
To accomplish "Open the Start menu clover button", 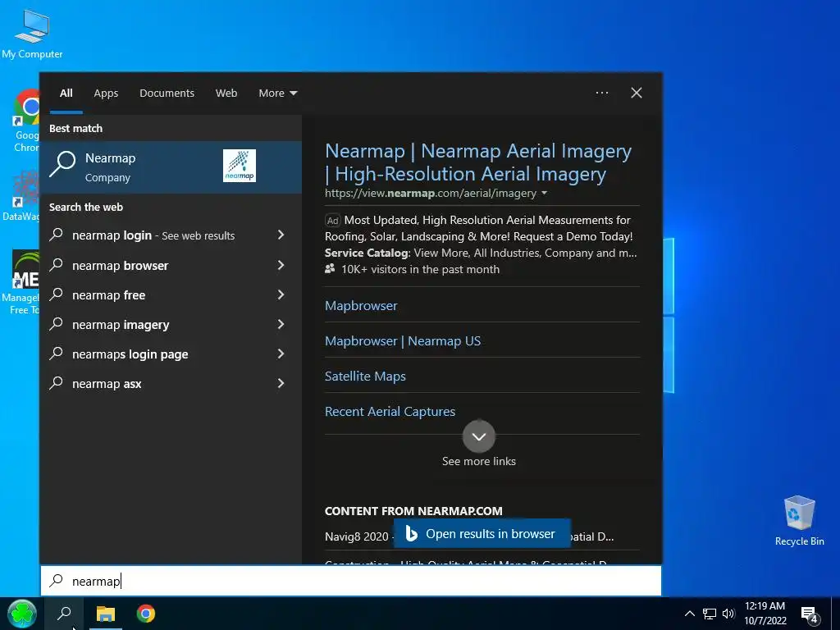I will point(22,614).
